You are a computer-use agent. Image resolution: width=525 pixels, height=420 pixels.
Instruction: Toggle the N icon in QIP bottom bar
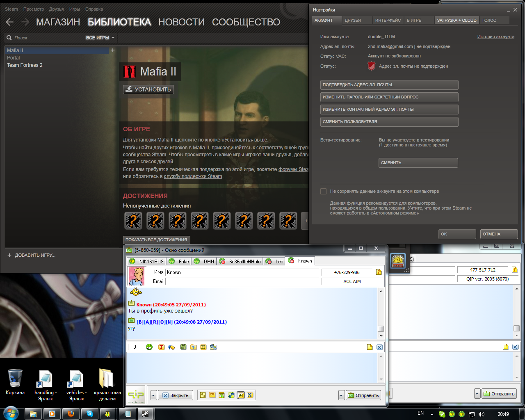(x=250, y=395)
